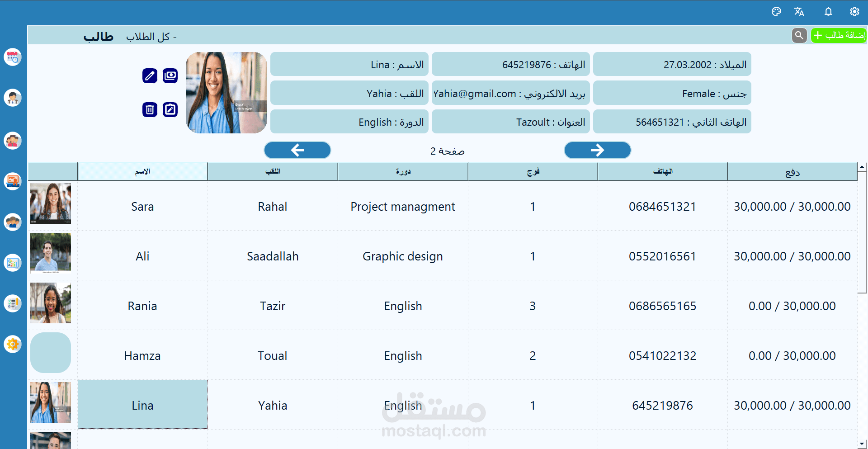Sort by the الهاتف column header
Viewport: 868px width, 449px height.
(x=663, y=172)
